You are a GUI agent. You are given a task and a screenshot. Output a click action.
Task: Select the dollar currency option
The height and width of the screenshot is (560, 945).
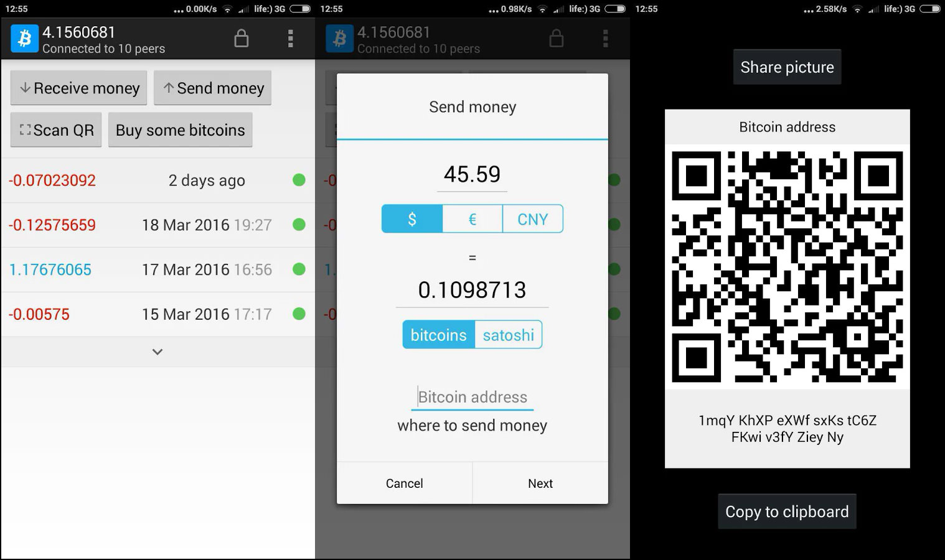[411, 219]
